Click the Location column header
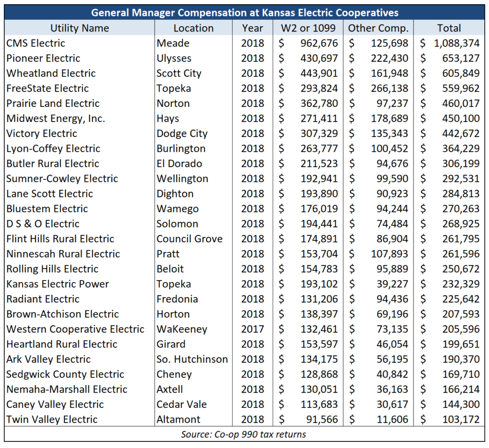 coord(193,28)
